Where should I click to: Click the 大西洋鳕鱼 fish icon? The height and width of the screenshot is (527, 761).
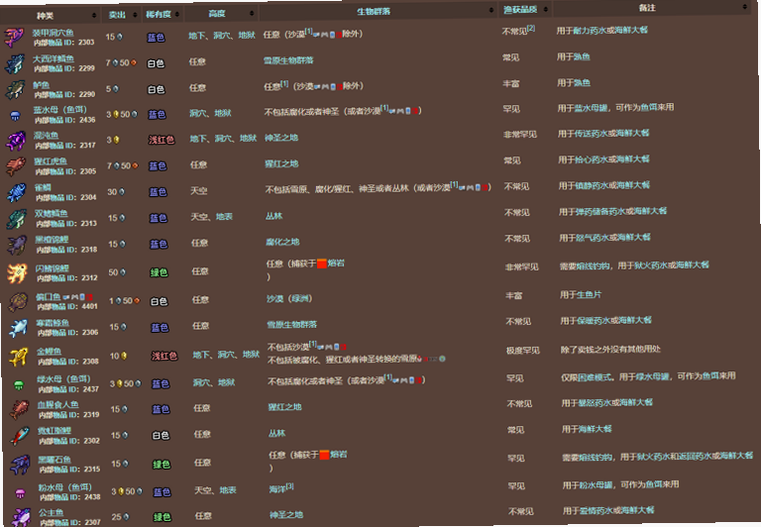coord(15,64)
